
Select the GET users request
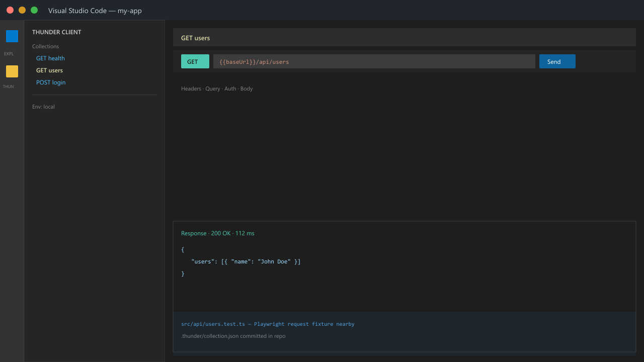[49, 70]
